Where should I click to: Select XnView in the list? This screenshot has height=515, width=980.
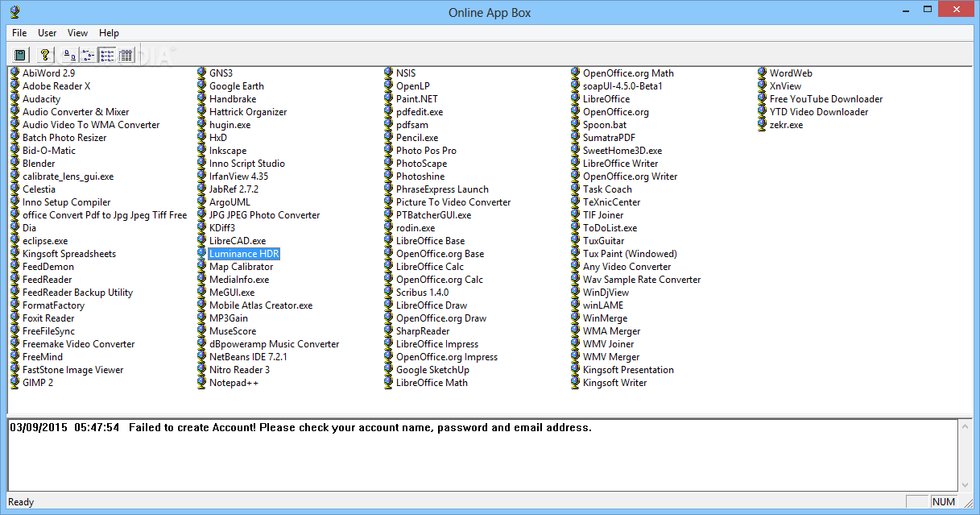point(785,86)
